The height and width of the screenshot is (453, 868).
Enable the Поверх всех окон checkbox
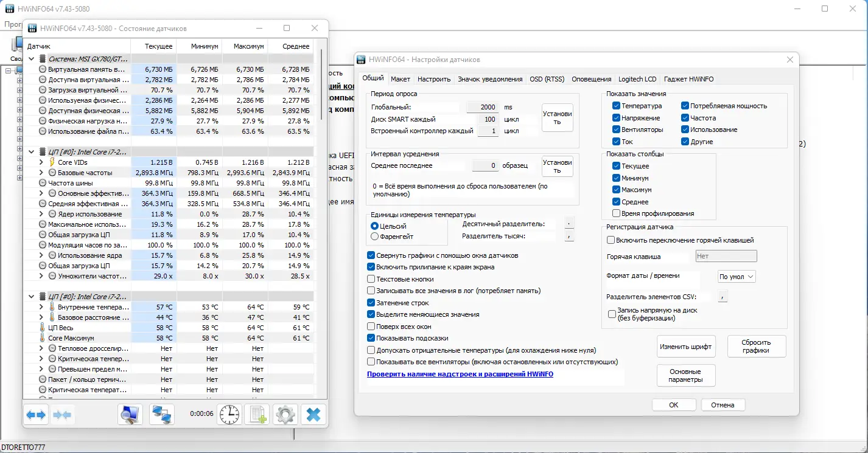(x=371, y=327)
